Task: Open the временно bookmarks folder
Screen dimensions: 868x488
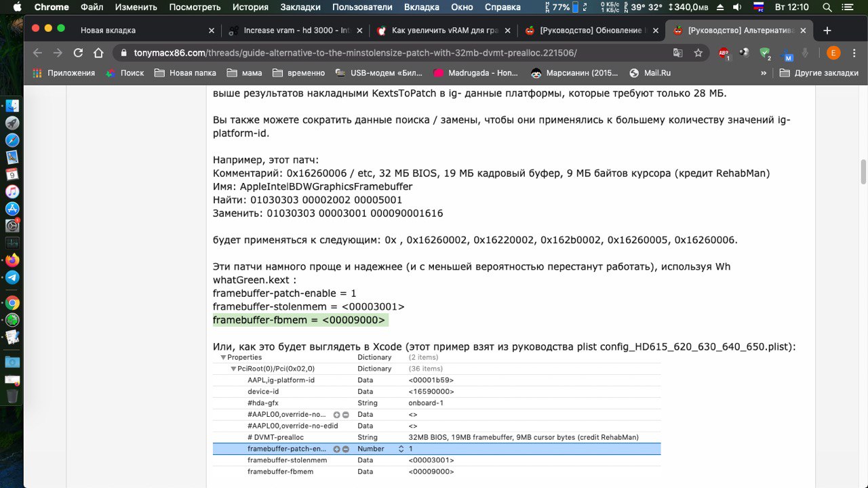Action: 298,73
